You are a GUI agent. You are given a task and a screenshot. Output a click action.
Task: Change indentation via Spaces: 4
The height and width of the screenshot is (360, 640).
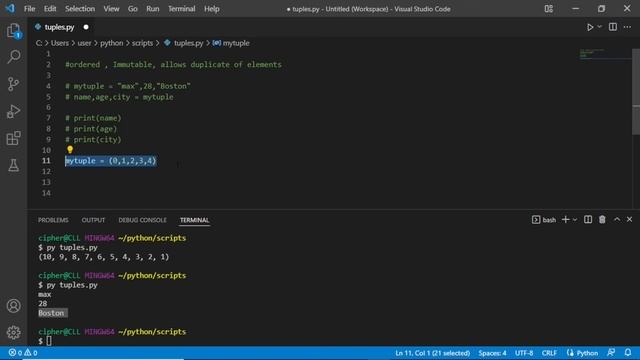pos(492,353)
